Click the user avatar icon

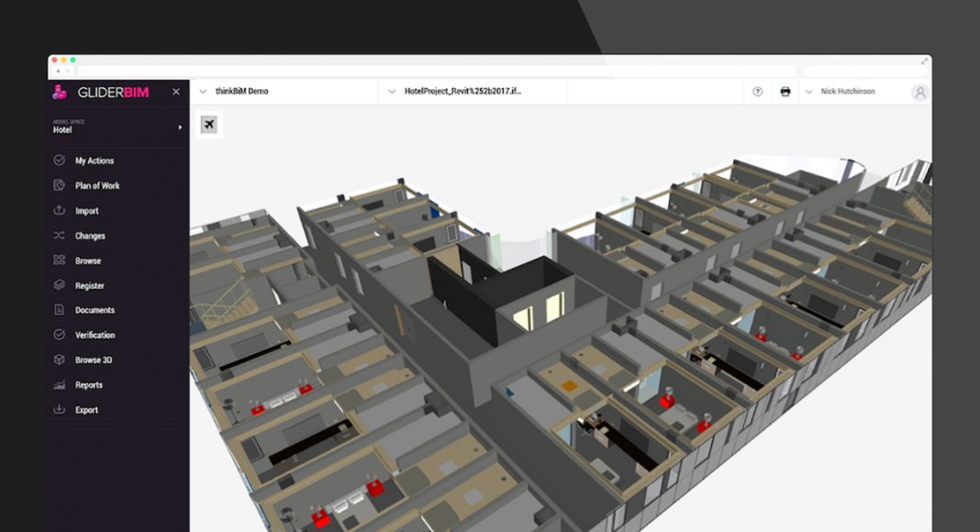[919, 92]
